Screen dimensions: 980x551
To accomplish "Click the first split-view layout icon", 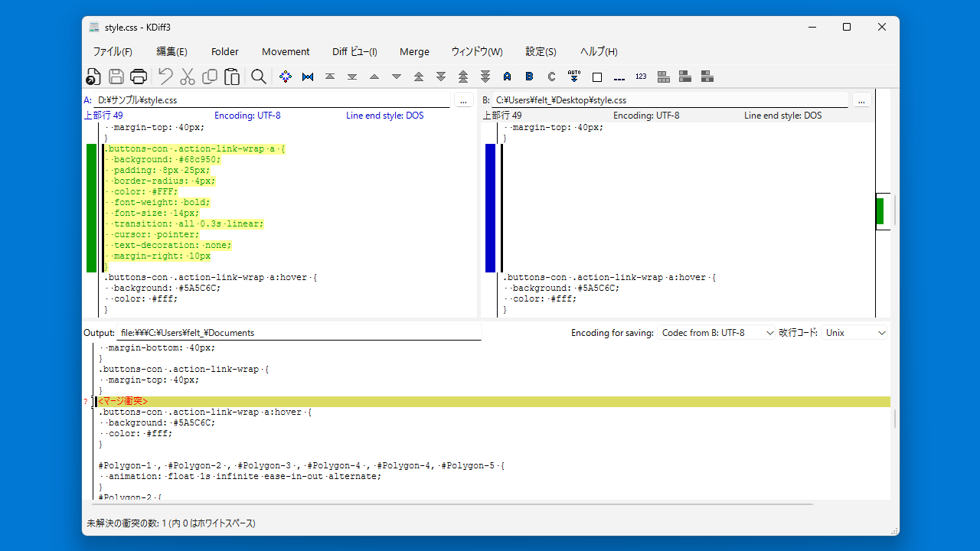I will coord(664,77).
